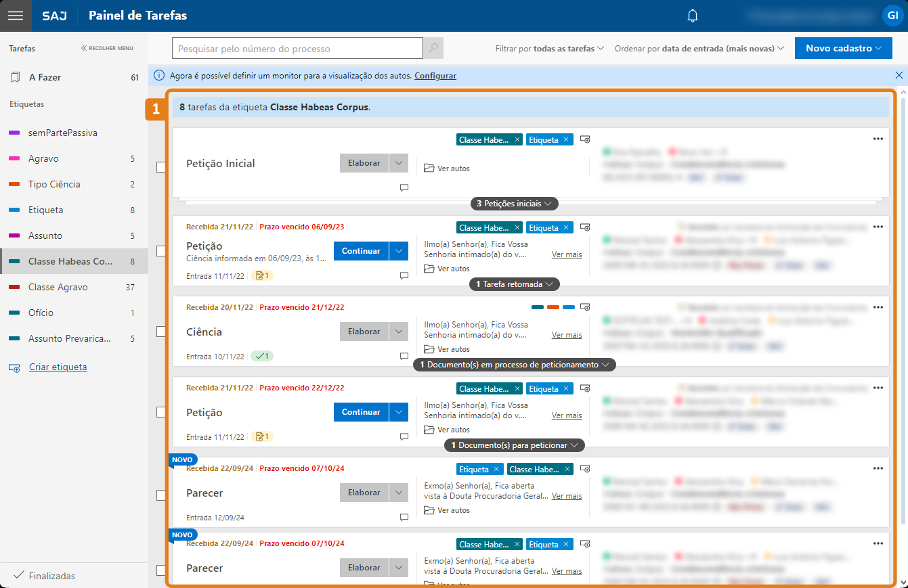Click the notifications bell icon
Screen dimensions: 908x588
point(692,16)
